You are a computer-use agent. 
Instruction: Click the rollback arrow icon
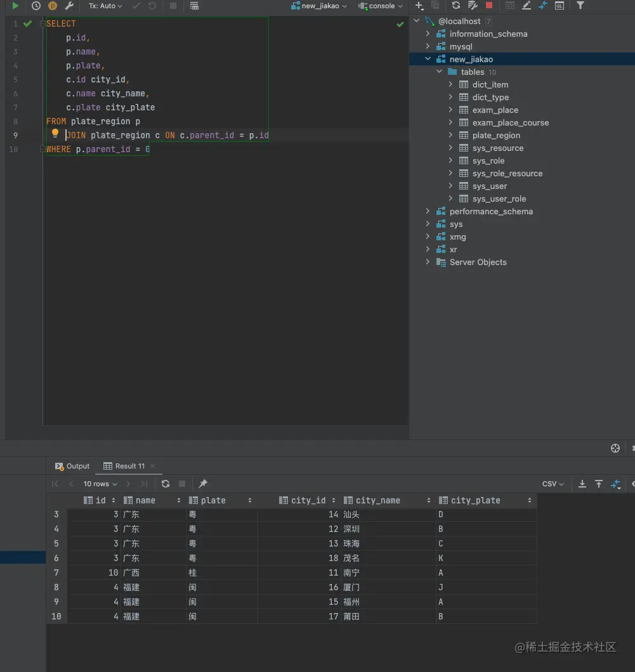tap(152, 6)
